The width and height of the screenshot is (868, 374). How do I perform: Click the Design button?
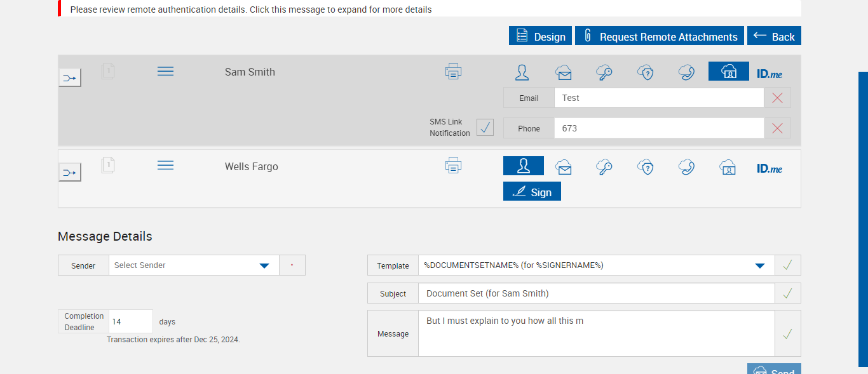pos(541,36)
